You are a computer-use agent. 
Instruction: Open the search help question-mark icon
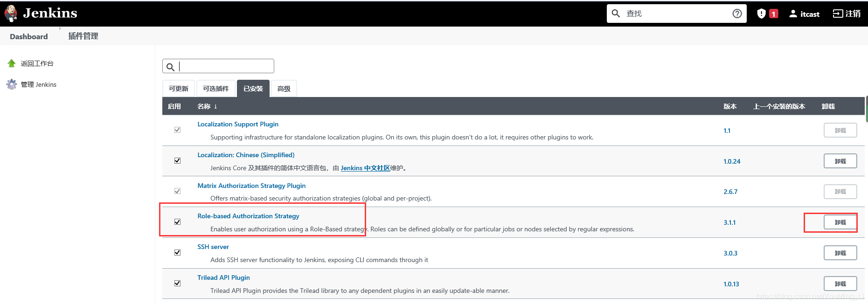coord(737,14)
